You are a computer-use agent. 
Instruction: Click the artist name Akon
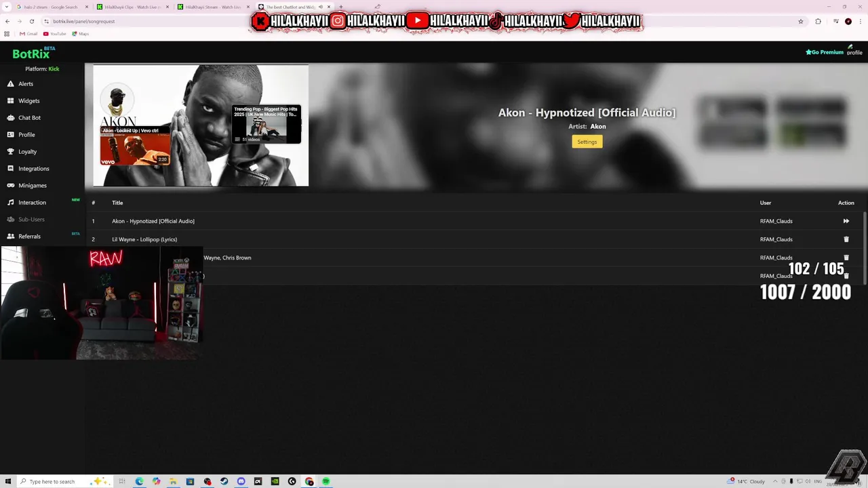point(597,127)
